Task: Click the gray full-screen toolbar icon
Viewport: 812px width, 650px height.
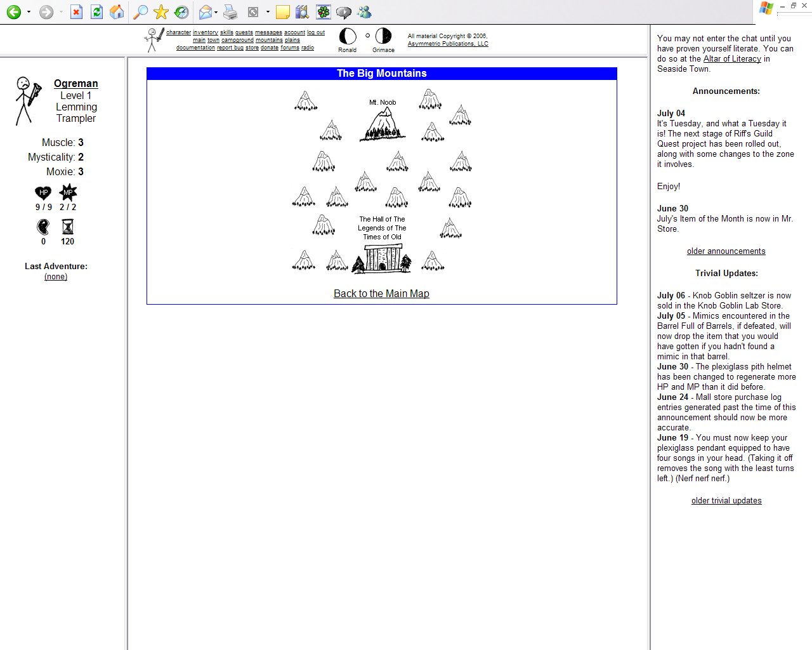Action: point(253,12)
